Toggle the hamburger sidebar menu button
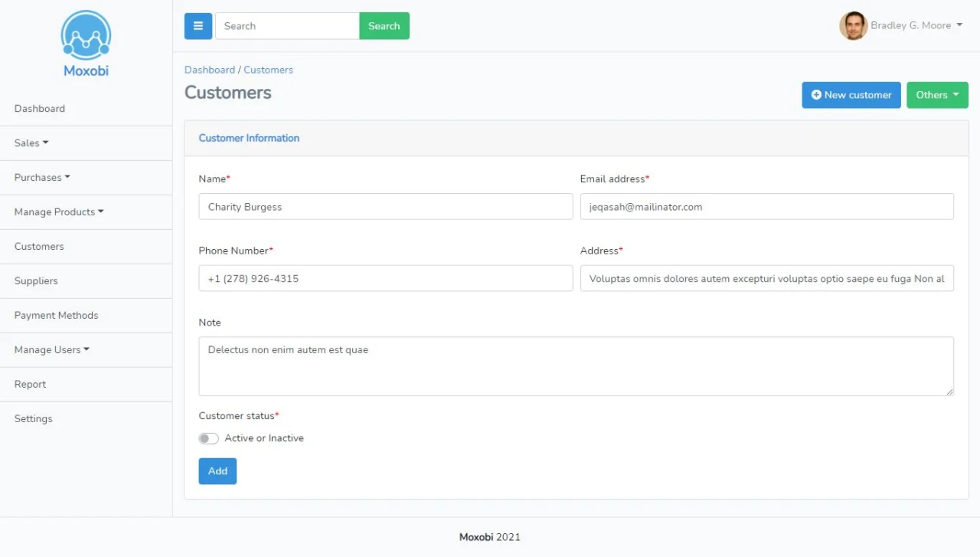Screen dimensions: 980x557 click(x=198, y=26)
